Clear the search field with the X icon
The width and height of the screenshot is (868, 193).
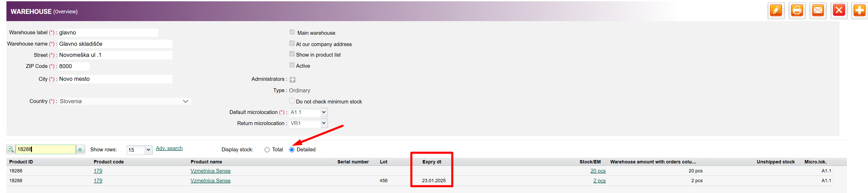[80, 150]
